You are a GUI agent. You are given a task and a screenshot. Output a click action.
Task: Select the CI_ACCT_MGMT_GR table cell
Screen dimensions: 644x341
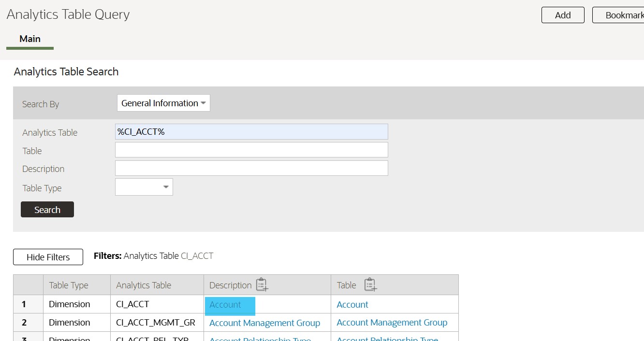click(157, 323)
